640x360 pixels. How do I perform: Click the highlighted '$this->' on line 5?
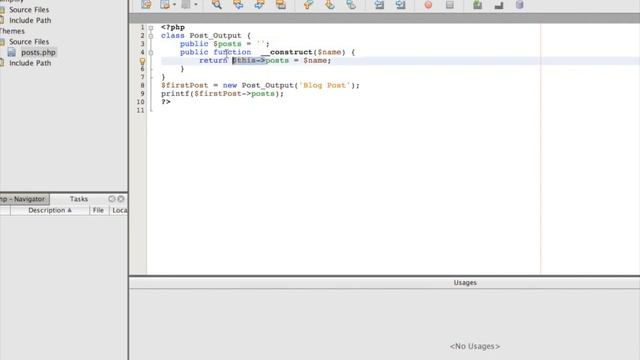[x=249, y=60]
